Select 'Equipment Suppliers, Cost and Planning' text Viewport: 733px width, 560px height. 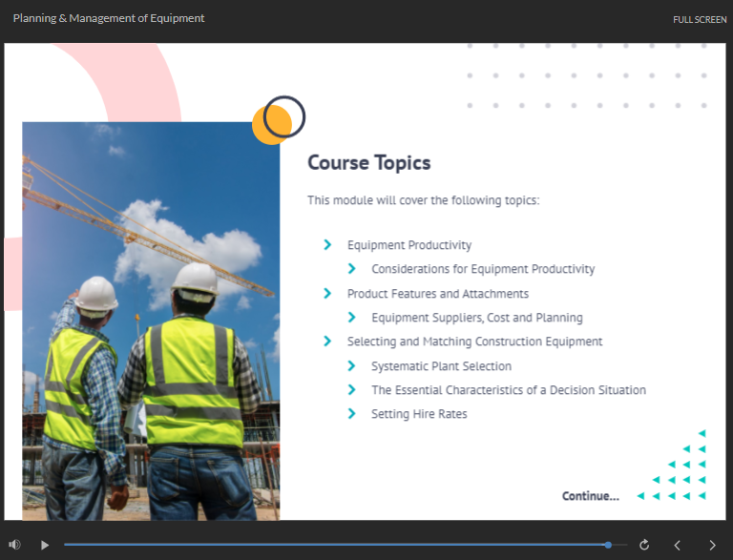click(x=477, y=318)
